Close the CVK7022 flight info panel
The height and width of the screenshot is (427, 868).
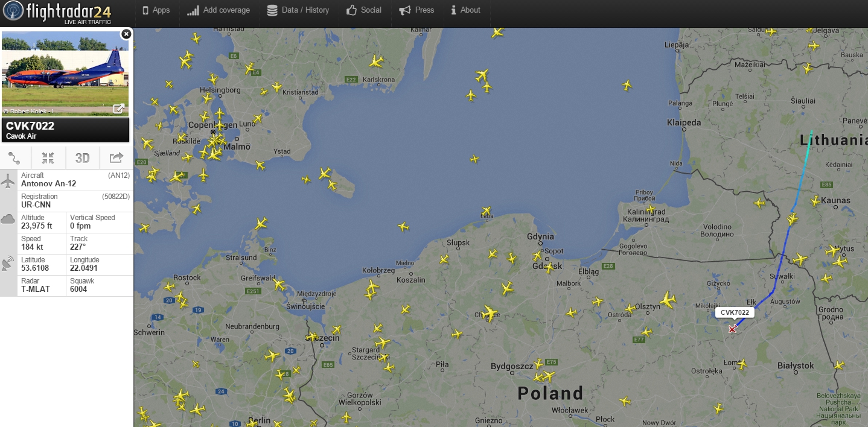[x=126, y=34]
